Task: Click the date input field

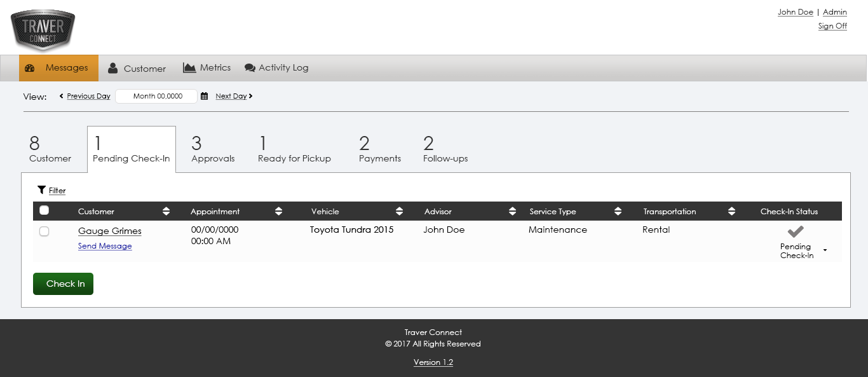Action: [x=157, y=96]
